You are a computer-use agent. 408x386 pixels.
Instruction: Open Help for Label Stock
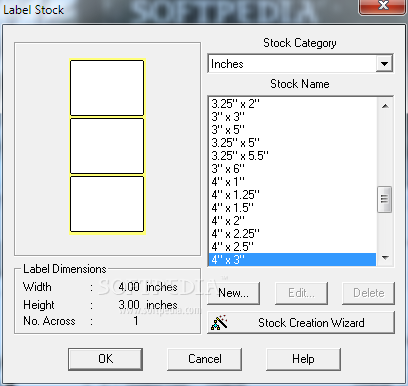click(x=303, y=359)
